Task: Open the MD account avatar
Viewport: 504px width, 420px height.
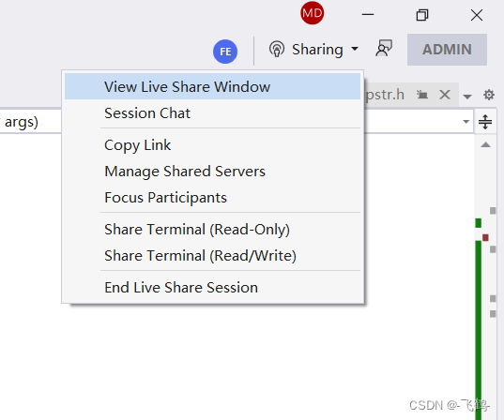Action: pyautogui.click(x=312, y=13)
